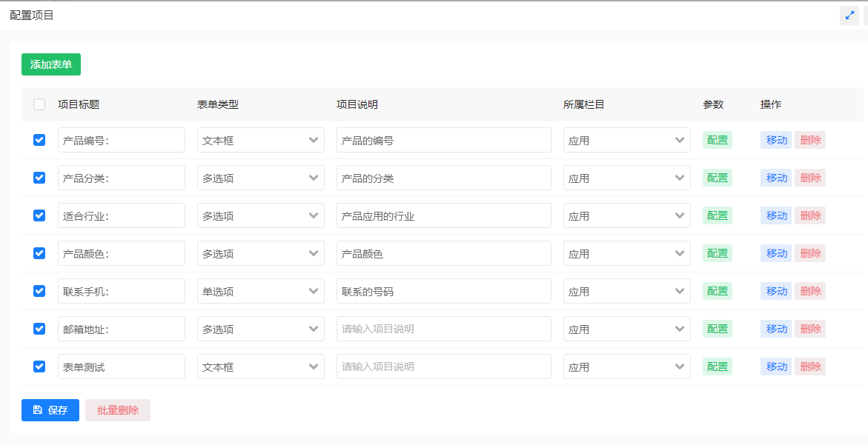Click the green 添加表单 button
Image resolution: width=868 pixels, height=445 pixels.
(51, 64)
